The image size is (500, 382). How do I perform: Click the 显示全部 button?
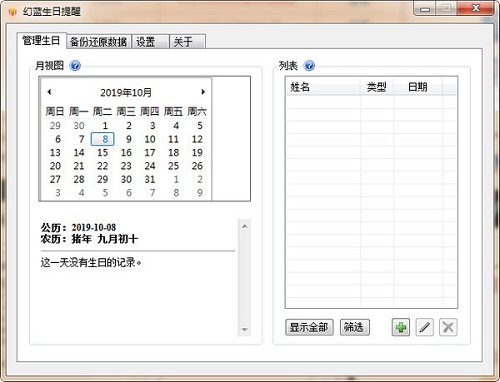pos(309,327)
